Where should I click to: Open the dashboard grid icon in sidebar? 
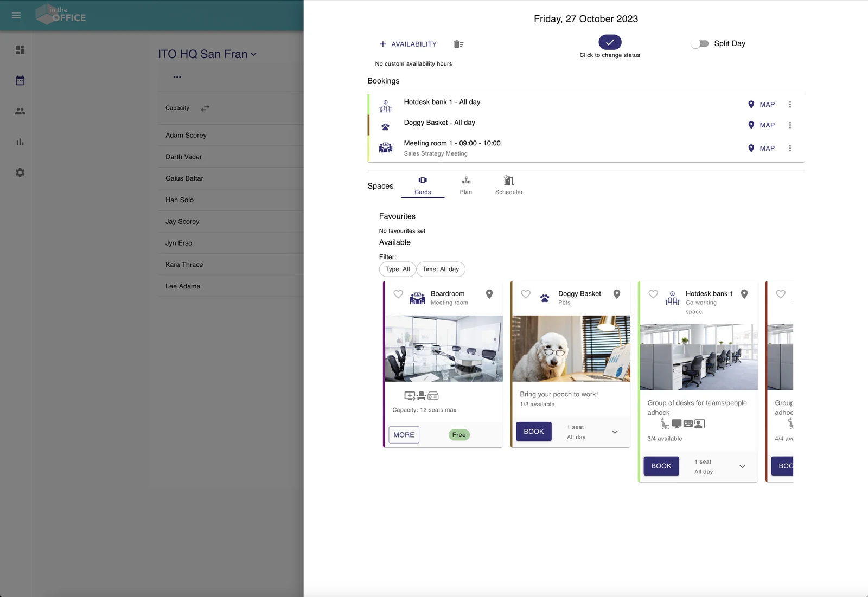coord(20,50)
